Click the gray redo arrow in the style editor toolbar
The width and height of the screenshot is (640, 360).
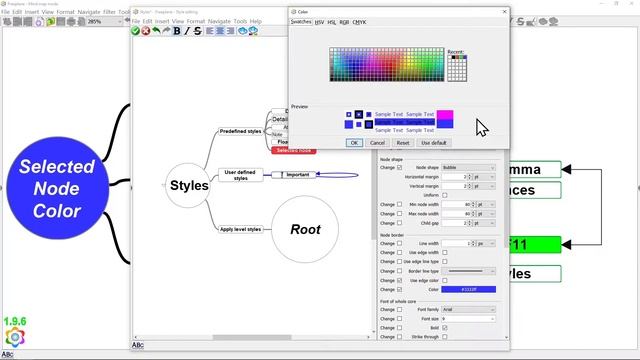pyautogui.click(x=166, y=31)
